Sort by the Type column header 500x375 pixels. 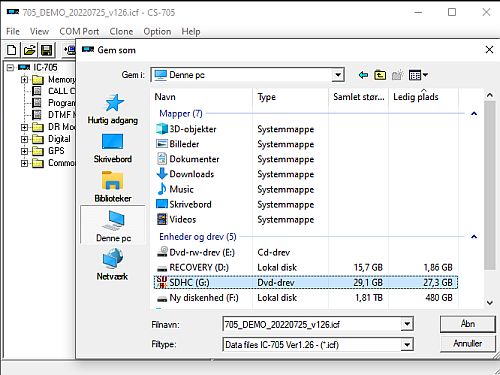click(291, 97)
